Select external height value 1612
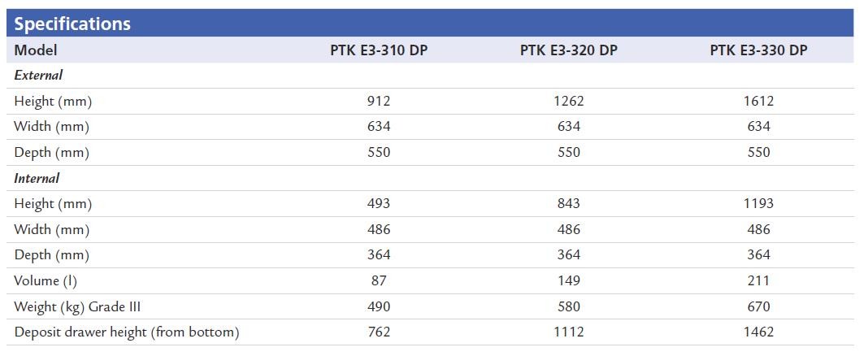This screenshot has height=356, width=868. (758, 102)
